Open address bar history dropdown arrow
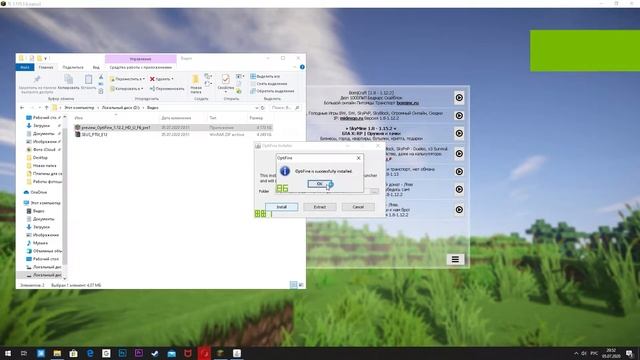Image resolution: width=640 pixels, height=360 pixels. pos(257,108)
